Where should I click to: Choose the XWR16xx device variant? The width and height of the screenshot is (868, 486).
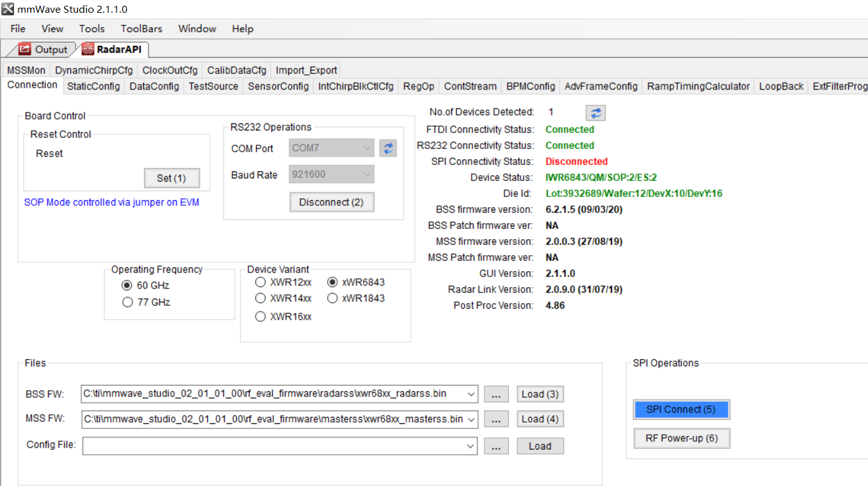pyautogui.click(x=260, y=317)
